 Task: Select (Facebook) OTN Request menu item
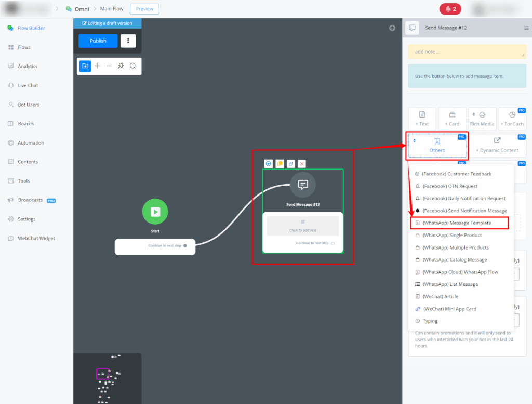pyautogui.click(x=449, y=186)
